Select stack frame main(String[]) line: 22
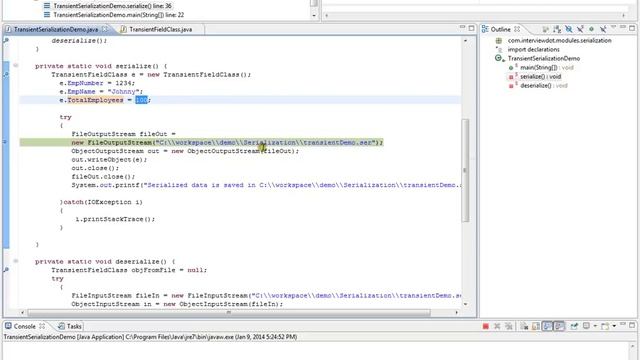640x360 pixels. 118,15
